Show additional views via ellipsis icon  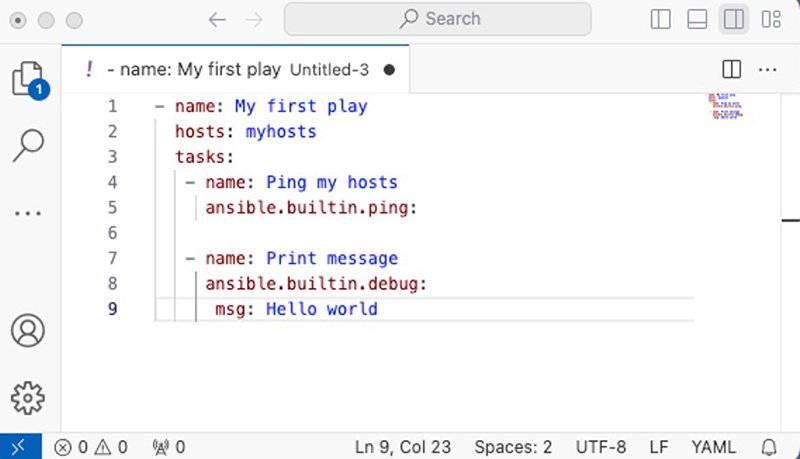28,212
